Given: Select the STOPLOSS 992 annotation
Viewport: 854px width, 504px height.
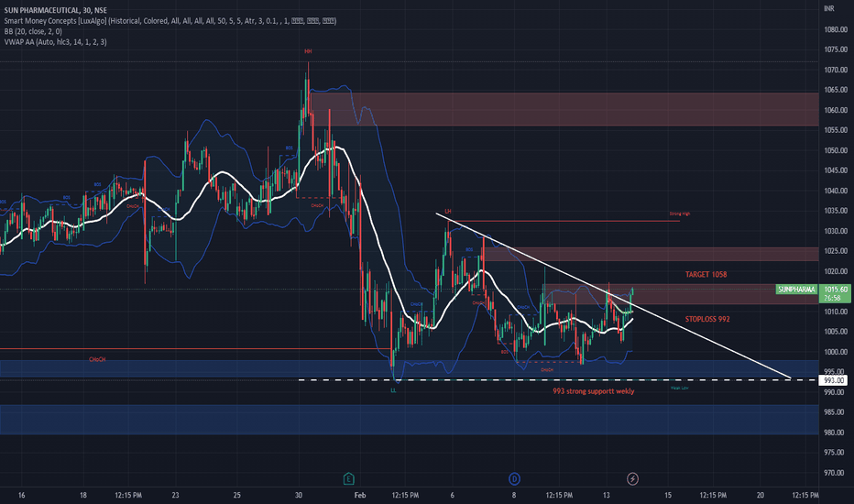Looking at the screenshot, I should coord(707,319).
